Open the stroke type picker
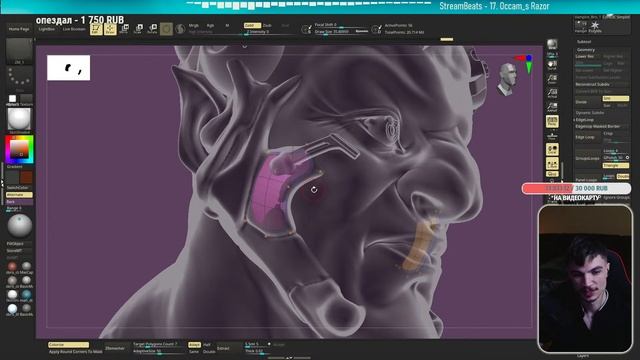 (x=19, y=78)
